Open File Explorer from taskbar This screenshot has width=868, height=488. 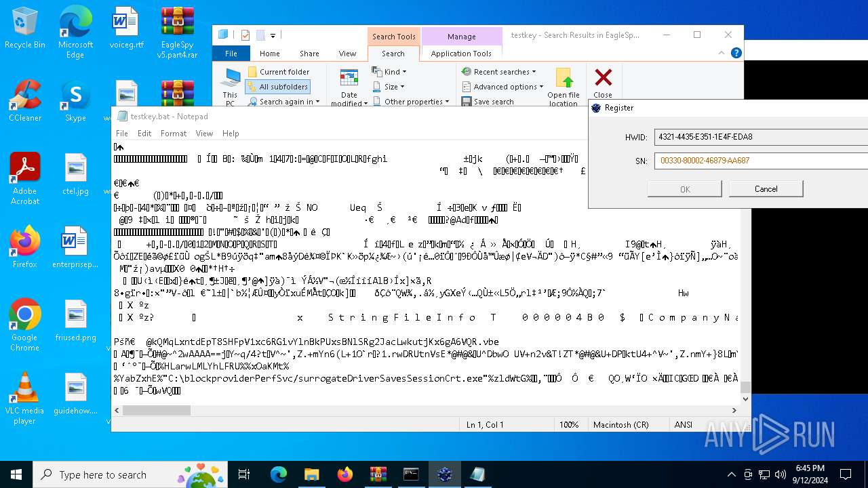(x=312, y=474)
